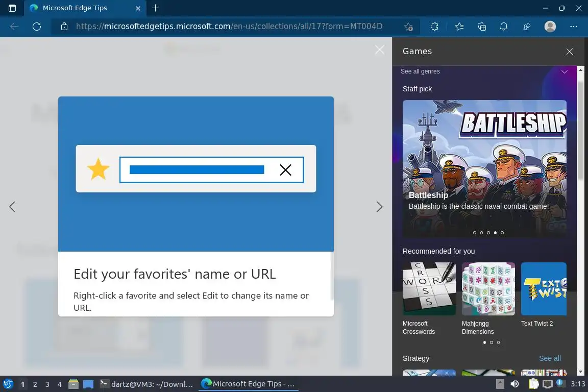Show desktop with blue taskbar icon
The image size is (588, 392).
(x=88, y=384)
